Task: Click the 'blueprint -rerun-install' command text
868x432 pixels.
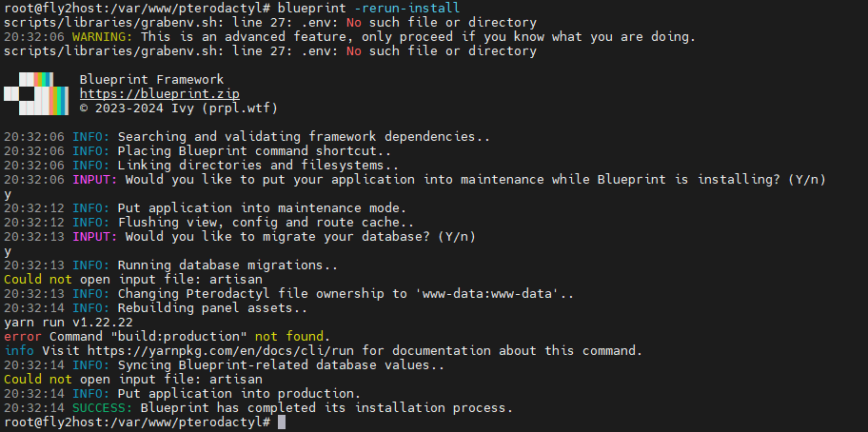Action: 368,8
